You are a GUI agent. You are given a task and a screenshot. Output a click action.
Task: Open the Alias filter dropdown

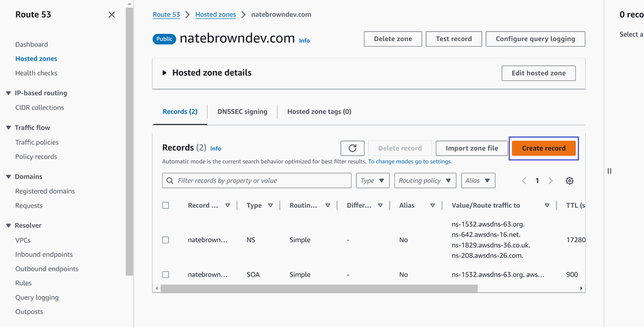[x=478, y=181]
